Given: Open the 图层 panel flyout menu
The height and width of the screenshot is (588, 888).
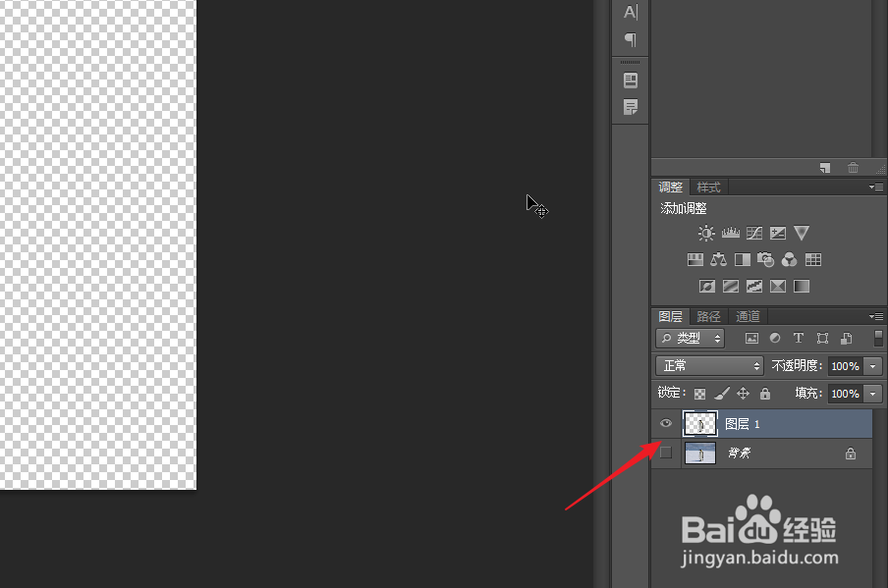Looking at the screenshot, I should 876,316.
